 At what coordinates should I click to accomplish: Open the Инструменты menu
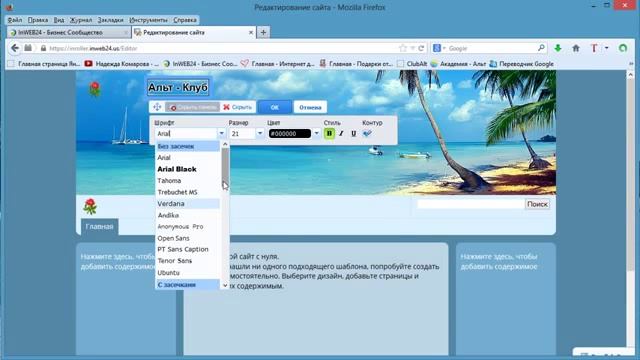[x=148, y=20]
